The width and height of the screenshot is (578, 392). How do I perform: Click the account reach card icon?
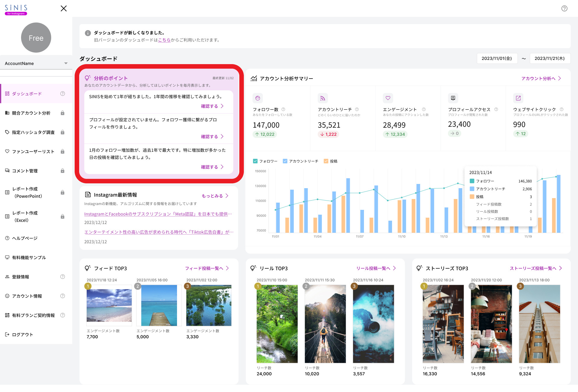pyautogui.click(x=323, y=98)
